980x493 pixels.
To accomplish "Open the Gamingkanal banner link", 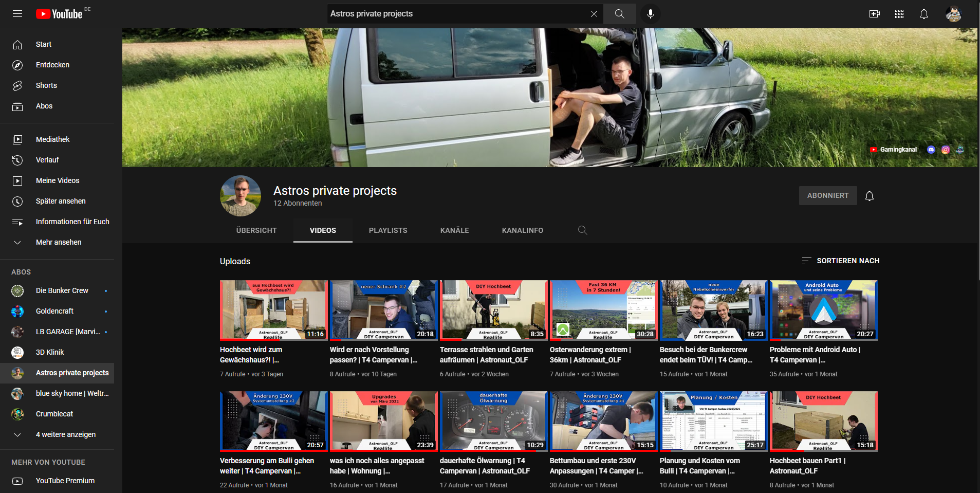I will click(898, 150).
